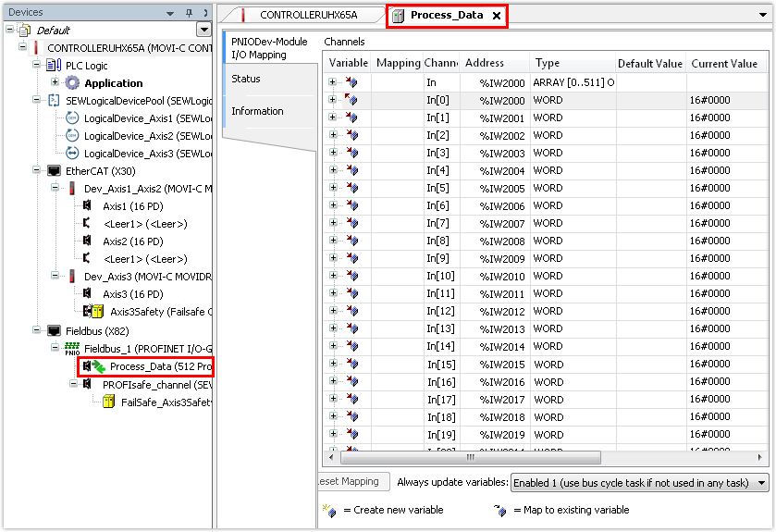Open the Devices tree dropdown arrow beside Default
Screen dimensions: 776x532
click(203, 31)
